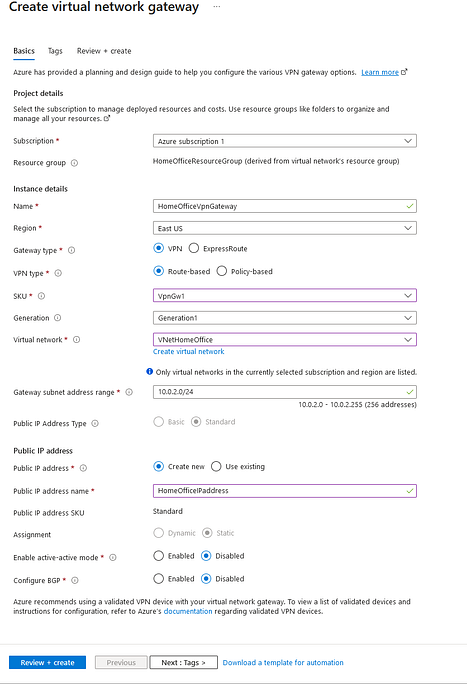The height and width of the screenshot is (684, 467).
Task: Expand the Virtual network dropdown VNetHomeOffice
Action: point(285,339)
